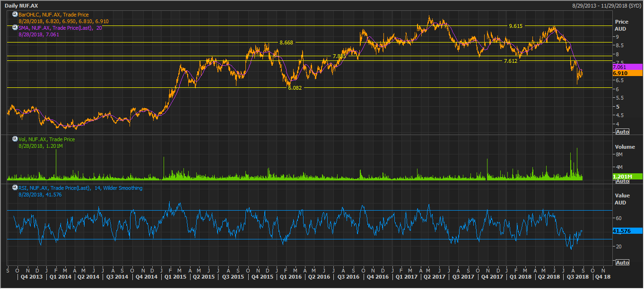This screenshot has height=289, width=644.
Task: Click the icon beside the RSI series label
Action: (15, 188)
